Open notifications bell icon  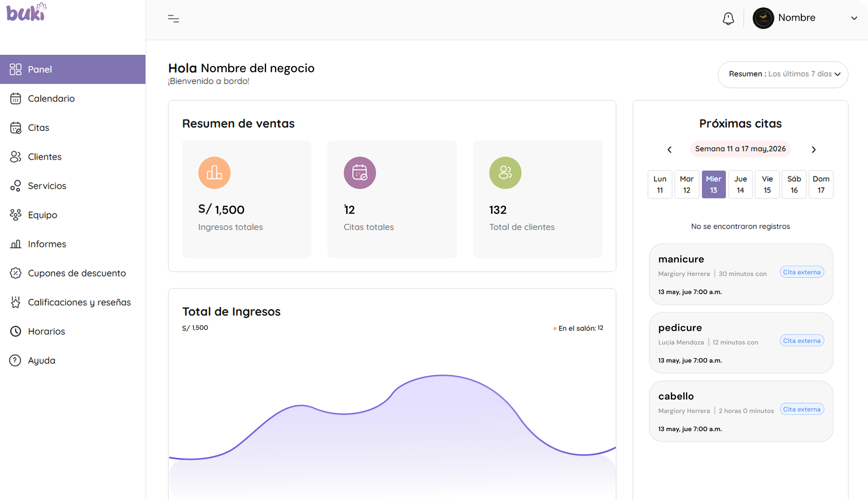tap(728, 19)
